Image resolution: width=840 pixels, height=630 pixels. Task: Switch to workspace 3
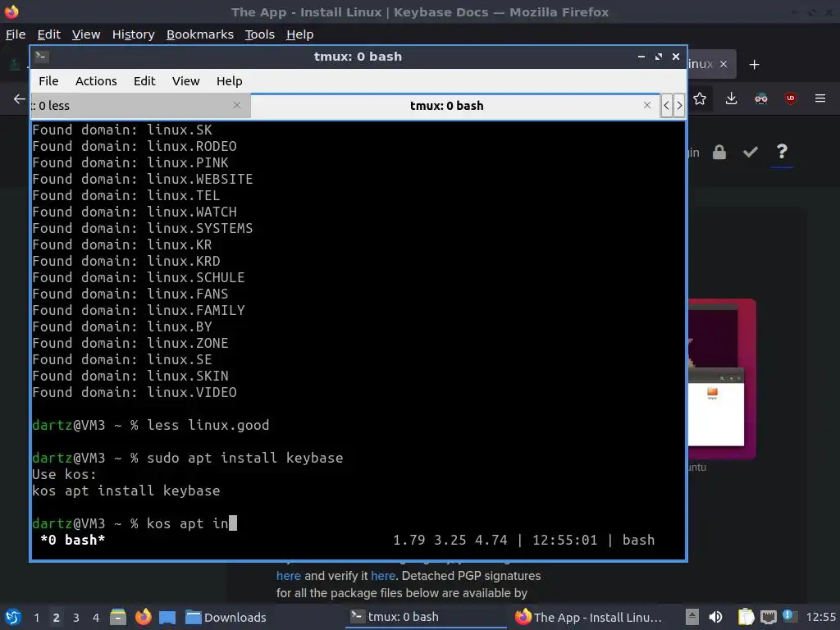pyautogui.click(x=76, y=617)
